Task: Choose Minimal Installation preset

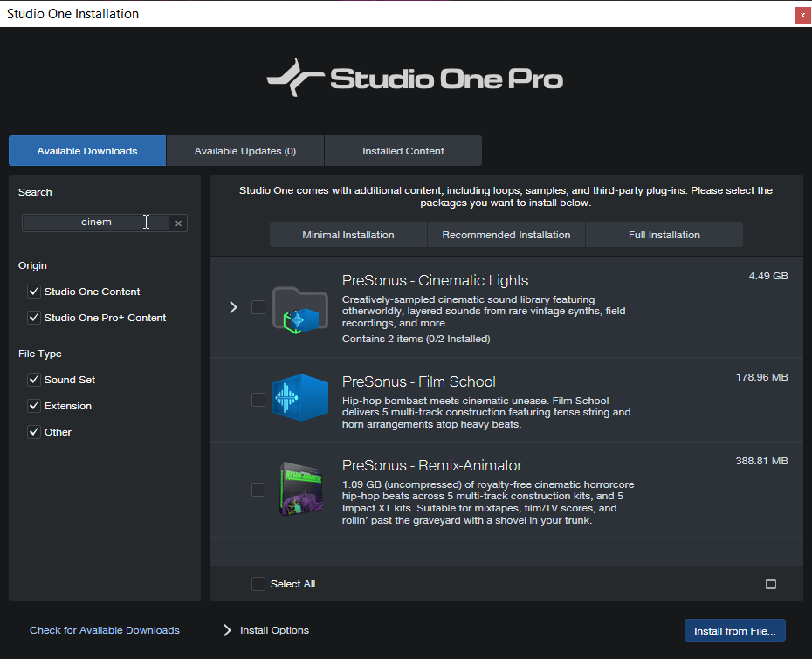Action: [348, 235]
